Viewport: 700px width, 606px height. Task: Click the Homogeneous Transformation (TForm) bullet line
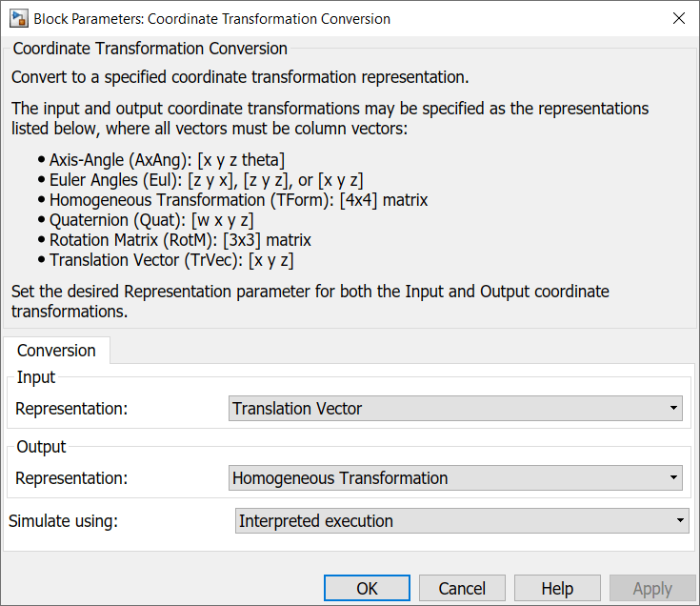(x=238, y=200)
